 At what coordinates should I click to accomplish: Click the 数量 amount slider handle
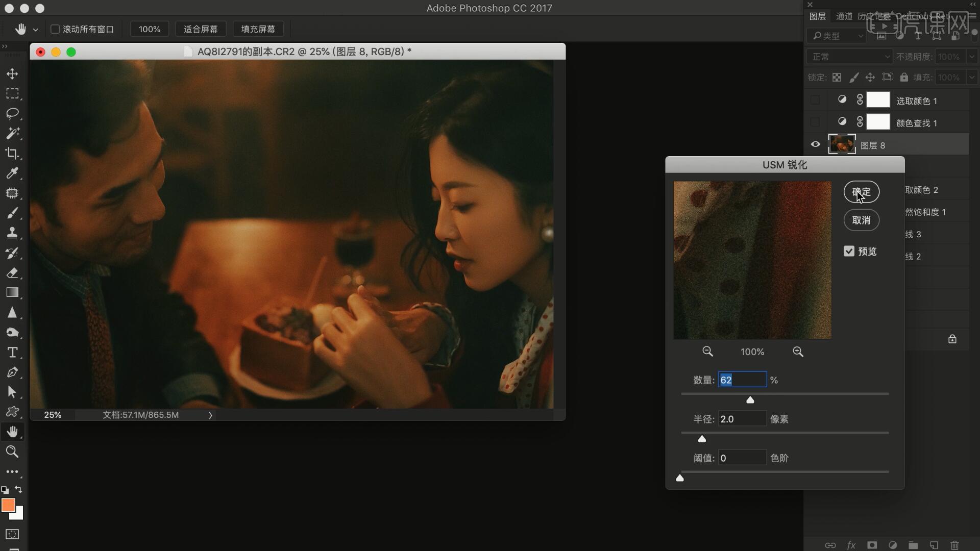point(750,400)
